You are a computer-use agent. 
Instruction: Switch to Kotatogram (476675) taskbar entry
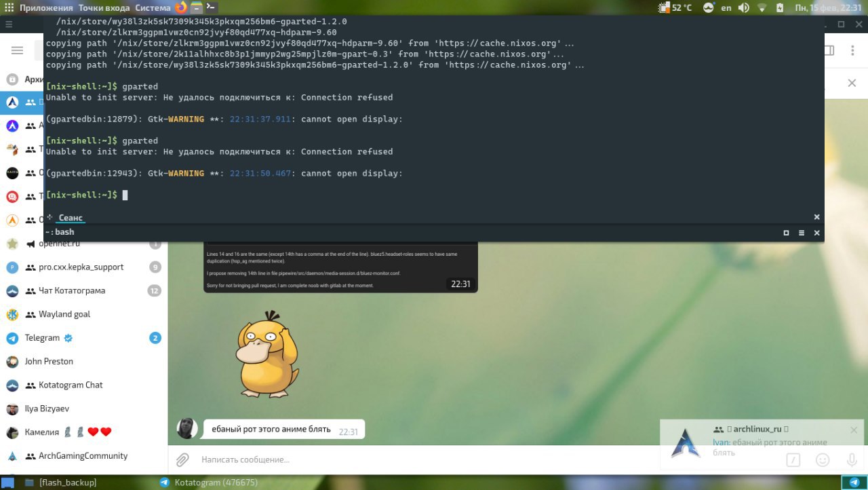[209, 483]
